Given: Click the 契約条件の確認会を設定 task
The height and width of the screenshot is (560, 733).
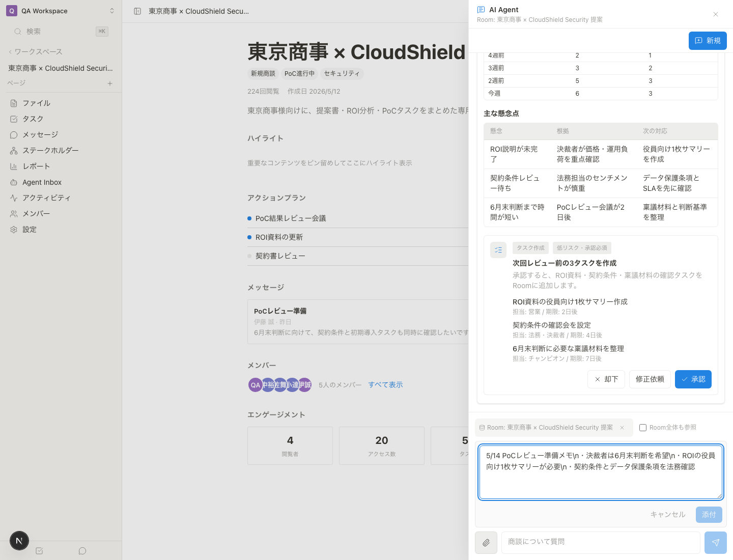Looking at the screenshot, I should (552, 325).
